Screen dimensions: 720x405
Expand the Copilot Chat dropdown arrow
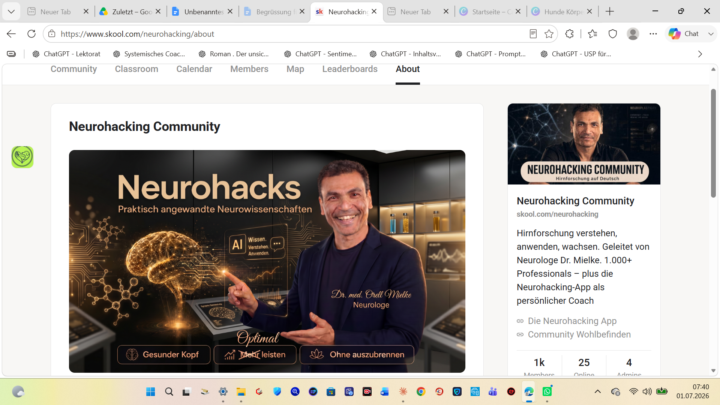711,34
